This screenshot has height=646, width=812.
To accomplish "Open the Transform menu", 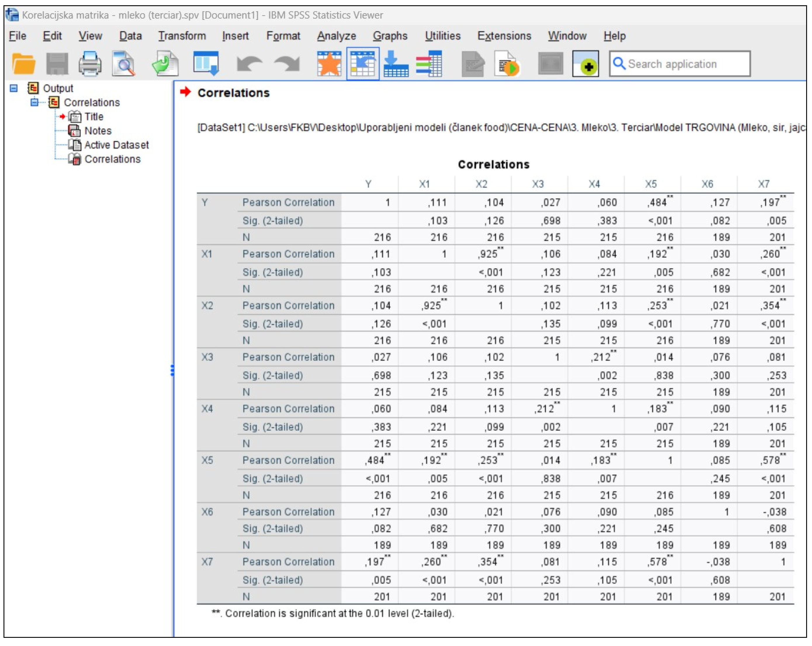I will pos(182,36).
